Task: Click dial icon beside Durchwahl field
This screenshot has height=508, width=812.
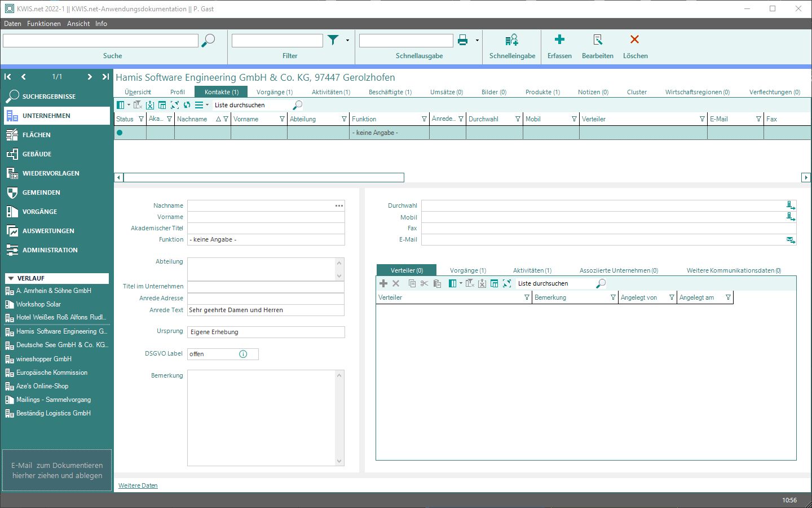Action: (x=791, y=205)
